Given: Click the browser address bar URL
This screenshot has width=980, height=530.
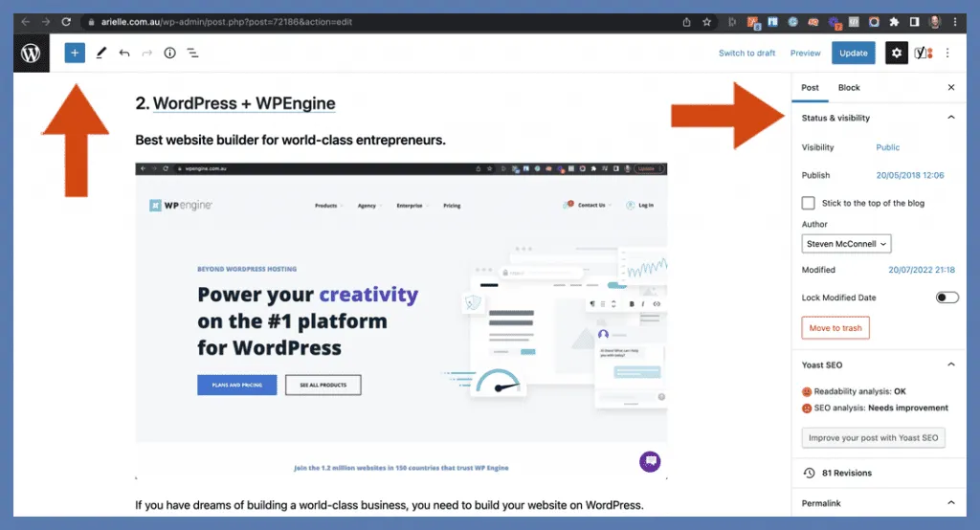Looking at the screenshot, I should point(227,22).
